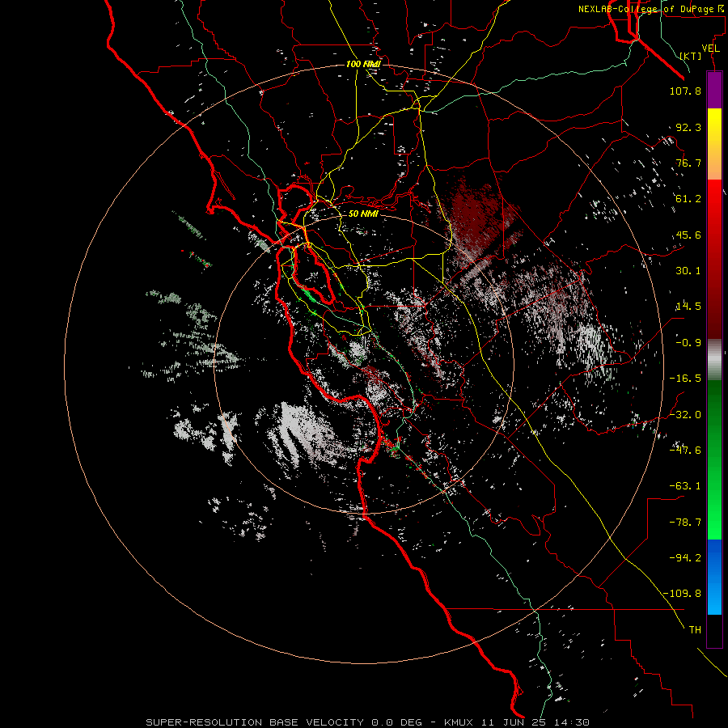Viewport: 728px width, 728px height.
Task: Click the 76.7 velocity scale value
Action: coord(688,163)
